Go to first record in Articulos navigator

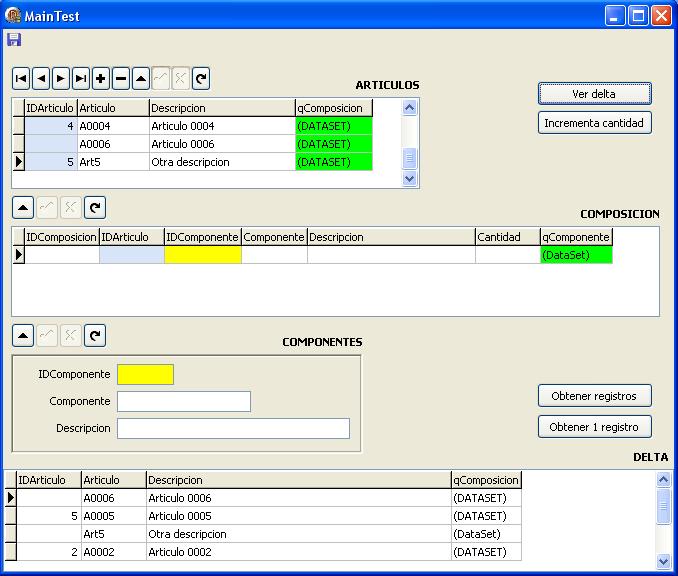(x=21, y=78)
